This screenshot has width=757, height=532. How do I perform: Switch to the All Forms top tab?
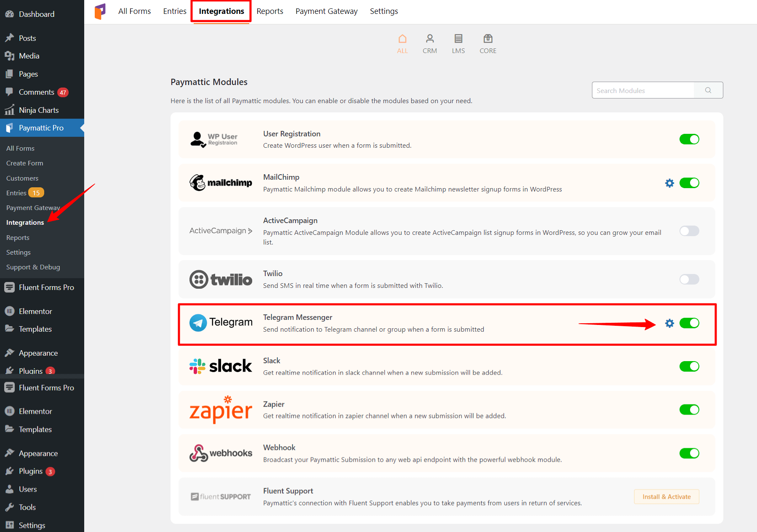pyautogui.click(x=134, y=11)
